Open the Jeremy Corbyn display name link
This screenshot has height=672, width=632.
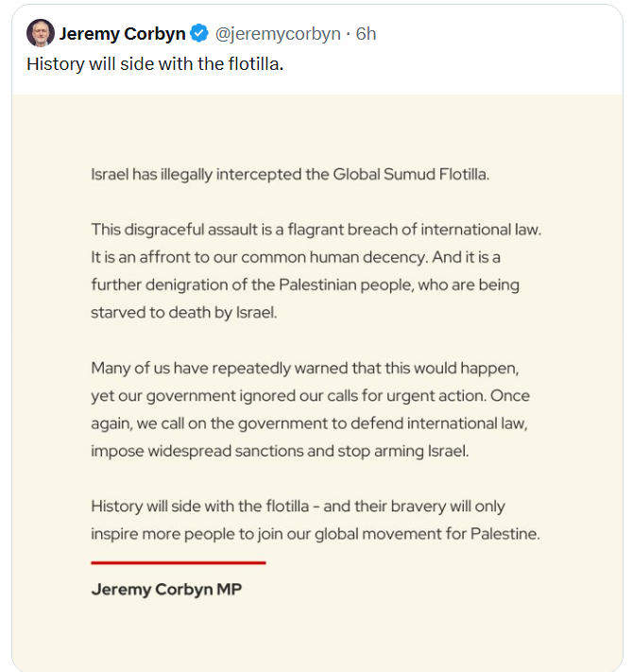point(123,34)
